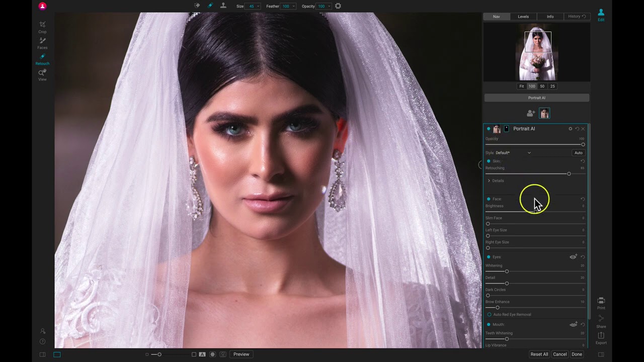Toggle the Skin section on or off

pos(489,161)
